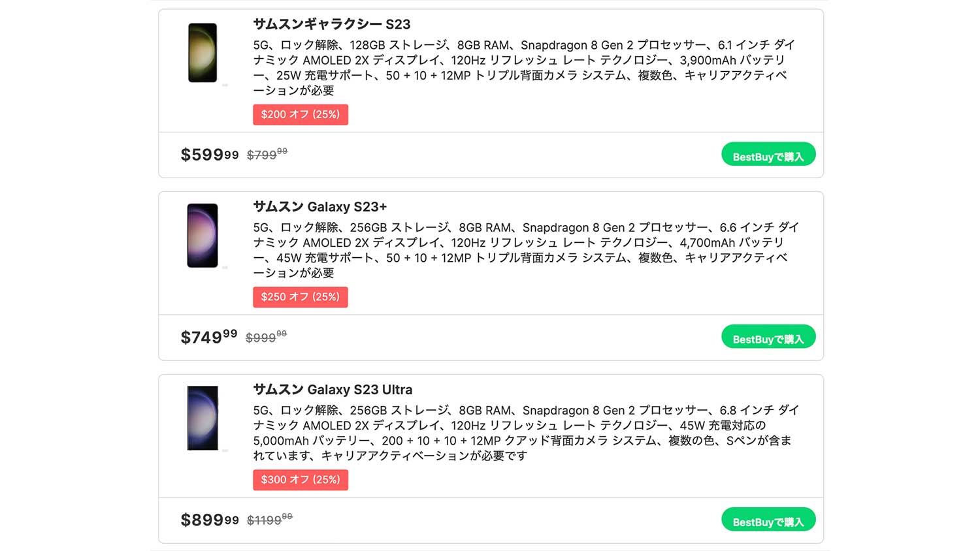
Task: Click the S23 Ultra description mentioning Sペン
Action: coord(523,433)
